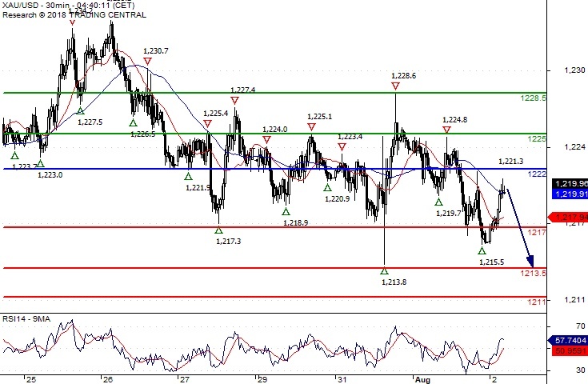Click the red 1,217.94 moving average tag
The image size is (588, 384).
click(568, 218)
